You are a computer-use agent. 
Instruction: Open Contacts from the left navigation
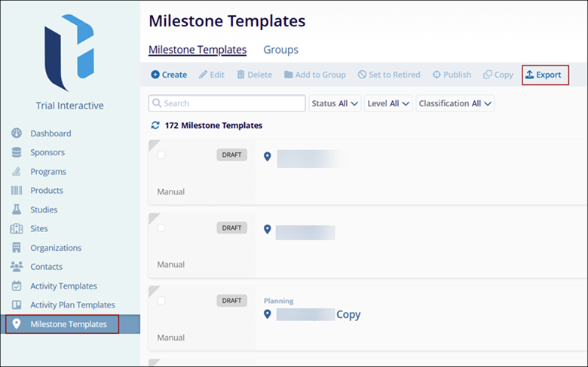tap(46, 267)
